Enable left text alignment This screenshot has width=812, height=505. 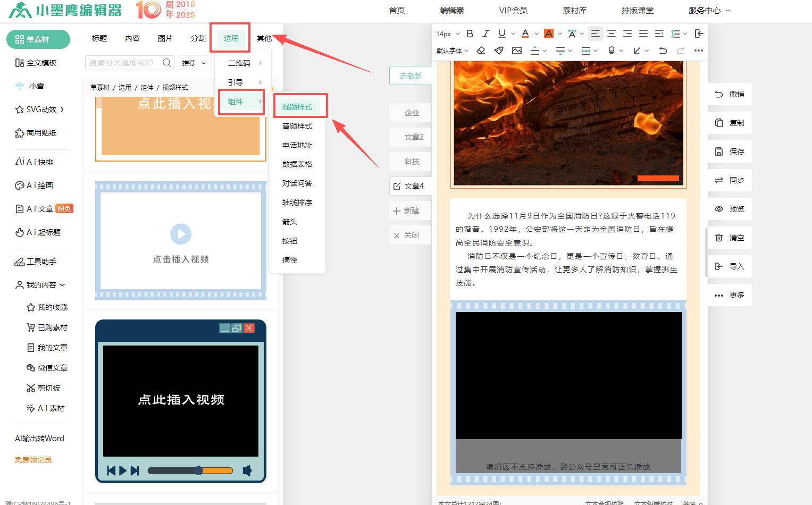coord(596,33)
